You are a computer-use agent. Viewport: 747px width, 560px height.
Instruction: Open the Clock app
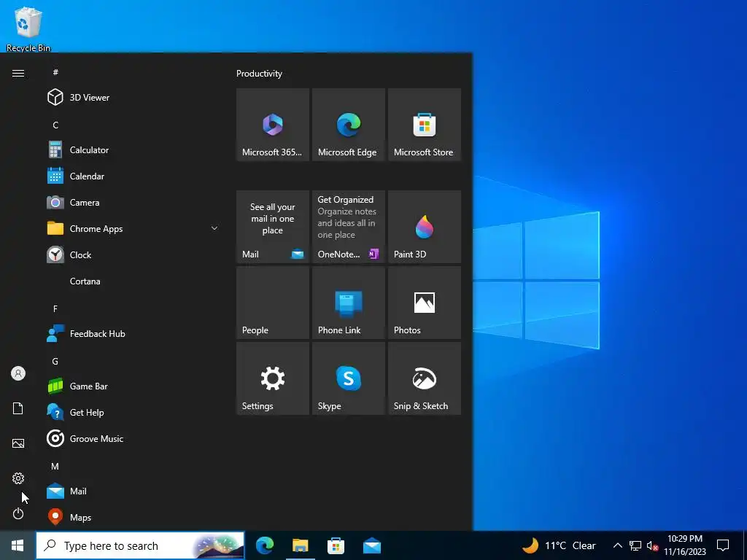pyautogui.click(x=132, y=254)
